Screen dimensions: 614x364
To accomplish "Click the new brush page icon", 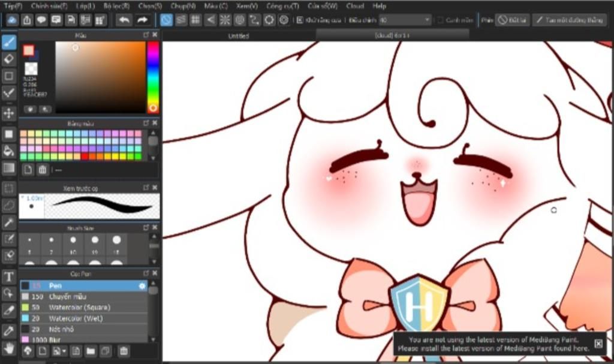I will pyautogui.click(x=43, y=351).
